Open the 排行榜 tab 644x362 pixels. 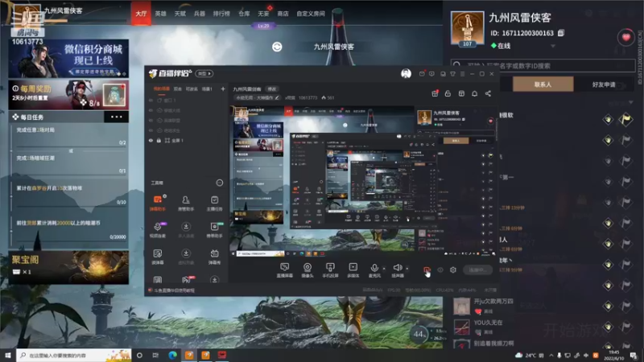(x=221, y=14)
